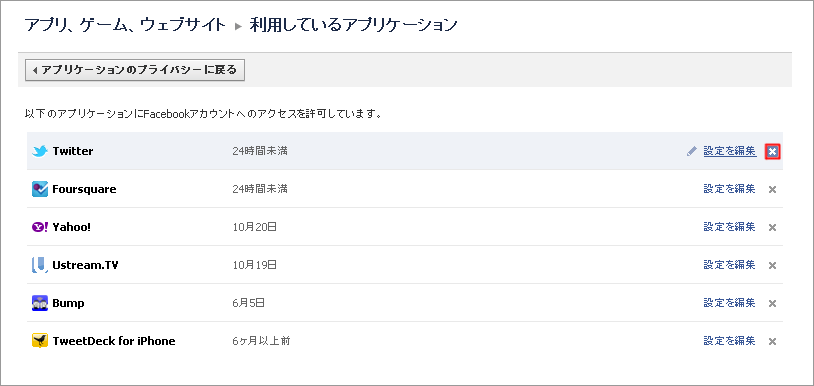Image resolution: width=814 pixels, height=386 pixels.
Task: Click the Bump app icon
Action: [40, 303]
